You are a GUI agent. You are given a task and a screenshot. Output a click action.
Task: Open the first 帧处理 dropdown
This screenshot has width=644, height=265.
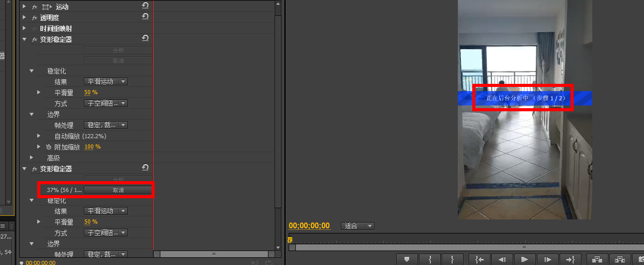(106, 125)
